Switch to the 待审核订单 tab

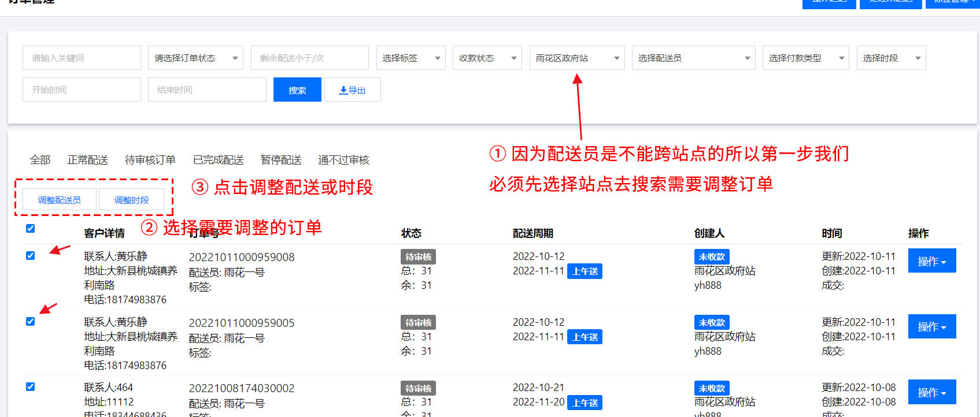tap(150, 160)
